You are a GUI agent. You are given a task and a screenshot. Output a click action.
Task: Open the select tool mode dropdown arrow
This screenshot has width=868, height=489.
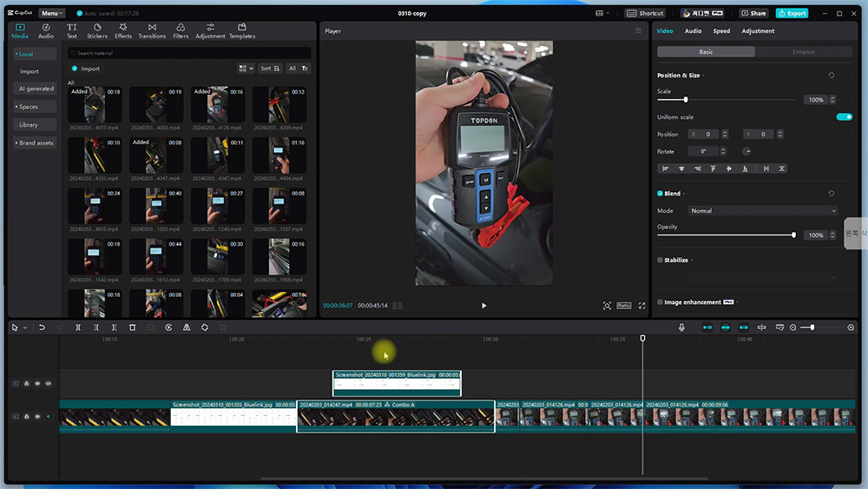[x=25, y=327]
